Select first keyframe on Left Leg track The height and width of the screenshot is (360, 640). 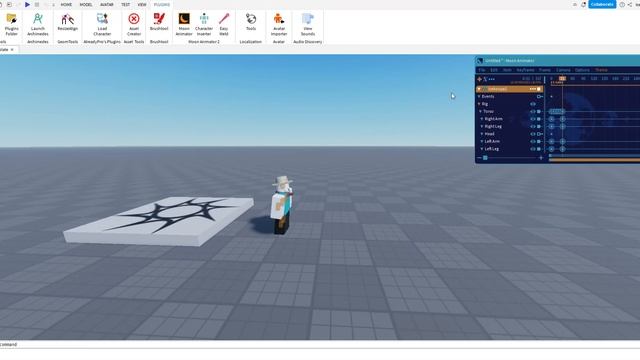pyautogui.click(x=551, y=149)
